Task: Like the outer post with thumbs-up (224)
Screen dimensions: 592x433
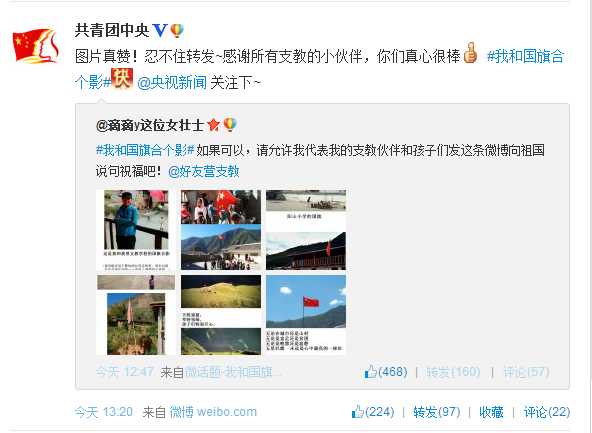Action: pos(373,411)
